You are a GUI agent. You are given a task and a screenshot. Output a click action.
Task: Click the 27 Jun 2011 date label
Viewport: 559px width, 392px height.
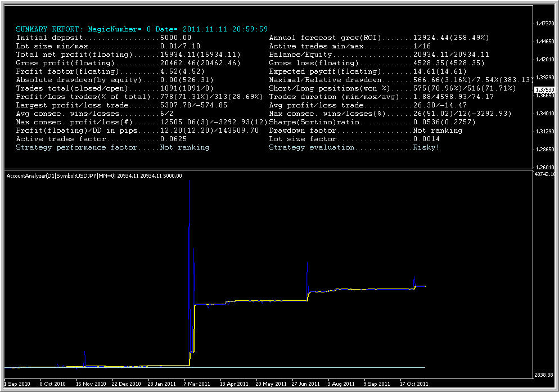coord(305,384)
